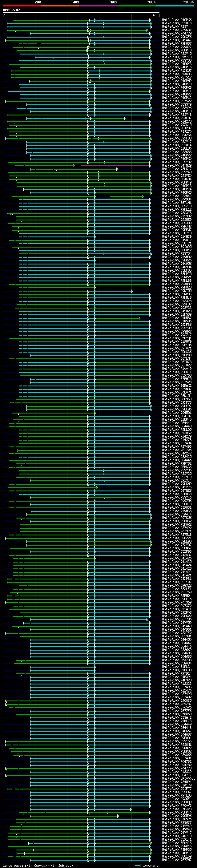Click the green ~80% identity legend segment
This screenshot has height=868, width=197.
[137, 6]
